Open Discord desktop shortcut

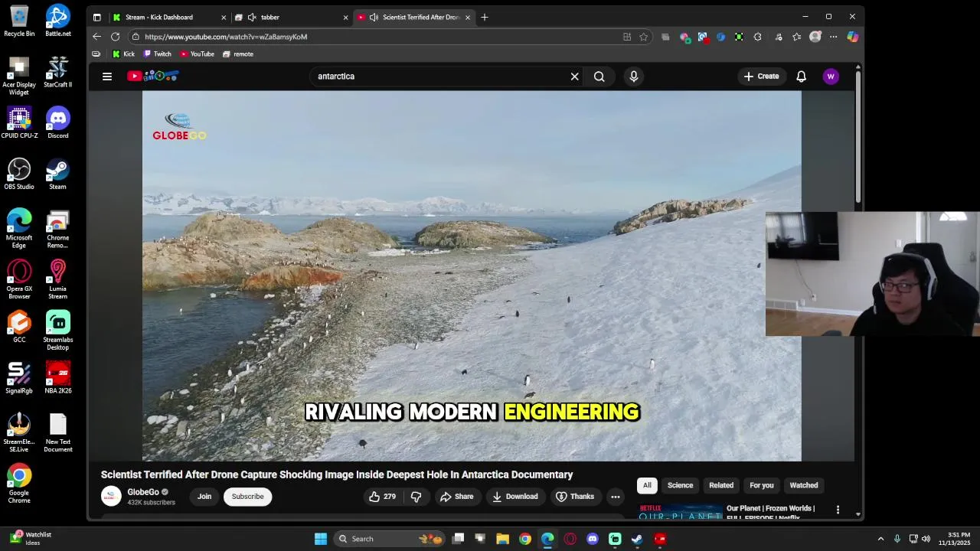57,122
